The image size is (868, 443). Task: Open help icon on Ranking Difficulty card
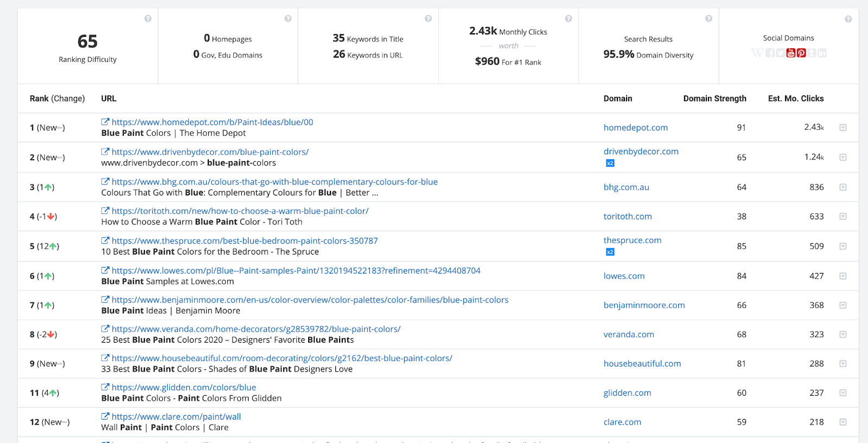click(148, 18)
